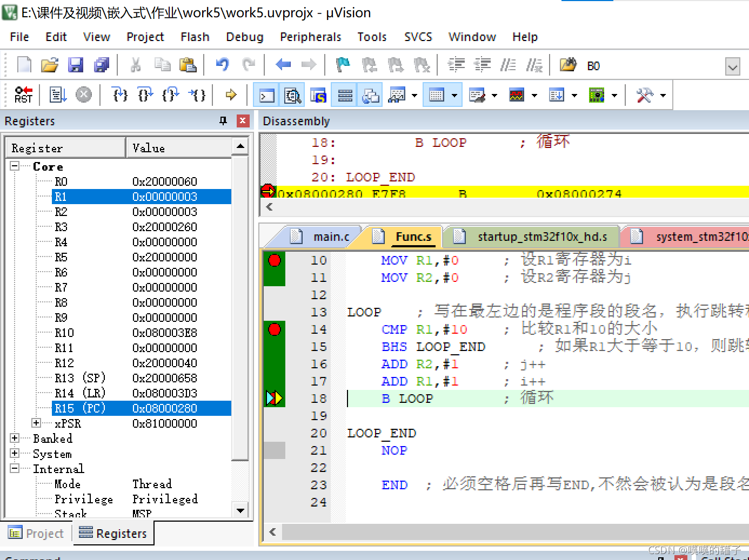Toggle the Registers Window toolbar button
Viewport: 749px width, 560px height.
click(345, 96)
